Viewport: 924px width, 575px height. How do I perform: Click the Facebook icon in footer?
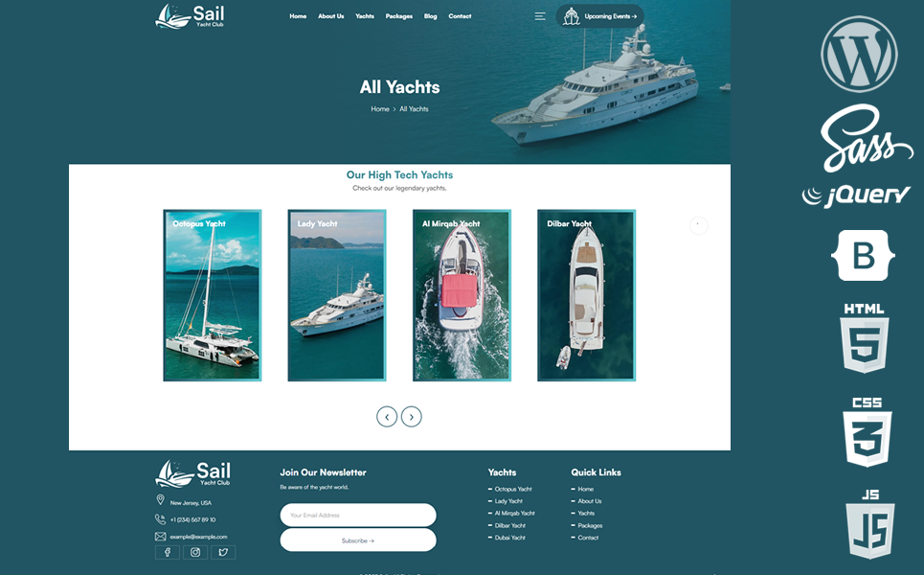point(168,552)
